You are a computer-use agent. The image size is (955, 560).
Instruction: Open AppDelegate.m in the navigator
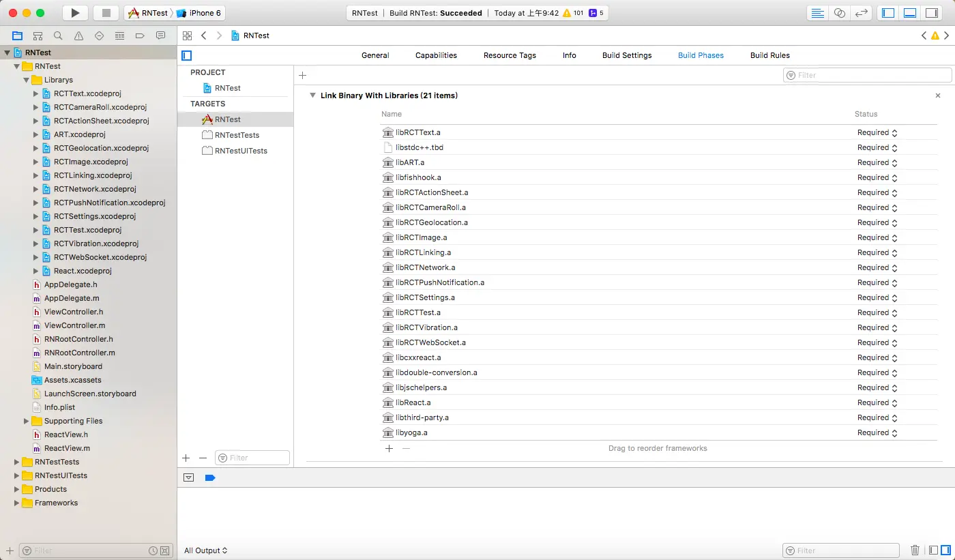[x=72, y=298]
